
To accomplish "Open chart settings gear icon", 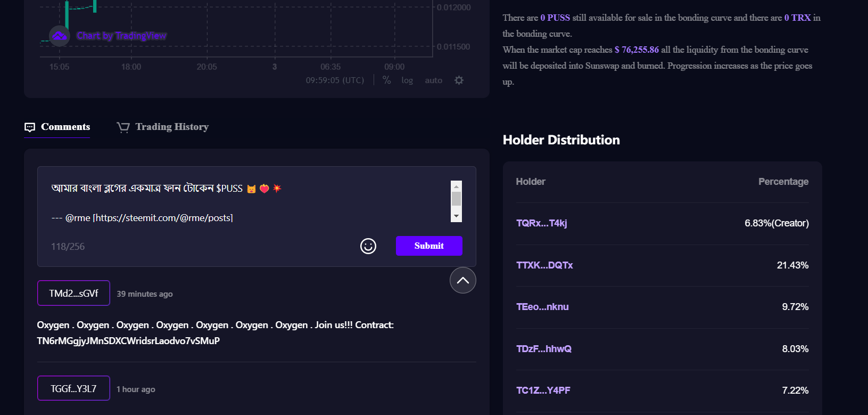I will 459,80.
